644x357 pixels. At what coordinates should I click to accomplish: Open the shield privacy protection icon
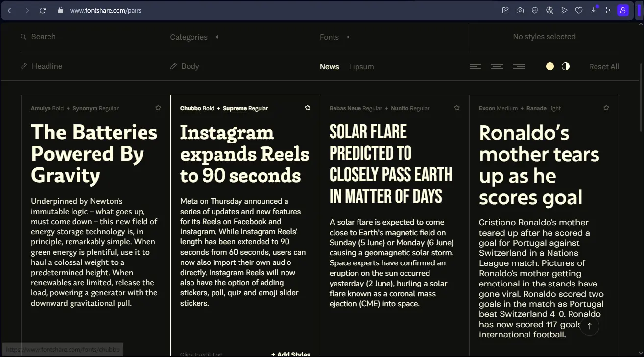[535, 10]
